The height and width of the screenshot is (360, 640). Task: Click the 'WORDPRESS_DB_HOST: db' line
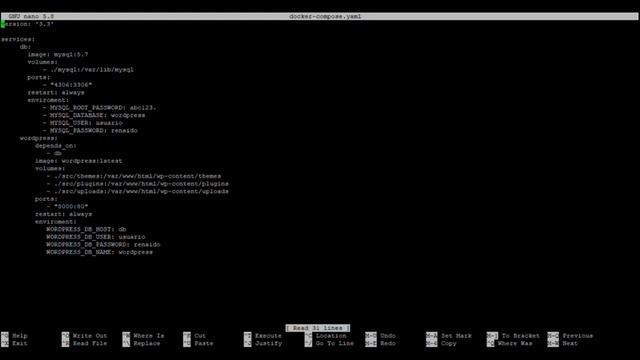pos(86,229)
